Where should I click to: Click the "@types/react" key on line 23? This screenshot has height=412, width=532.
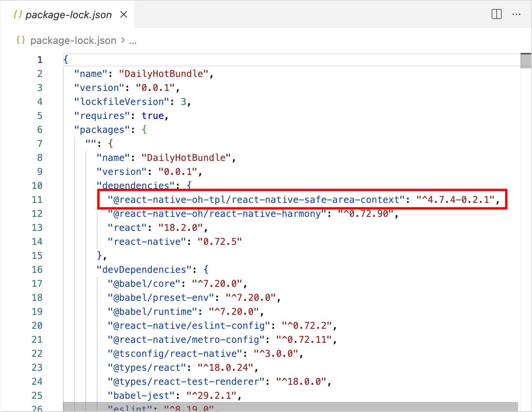tap(147, 368)
